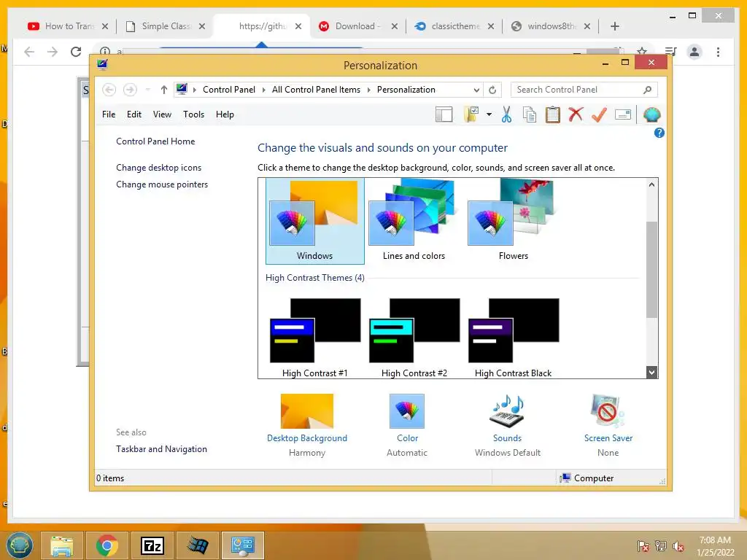Open the browser profile avatar icon
The image size is (747, 560).
(694, 52)
